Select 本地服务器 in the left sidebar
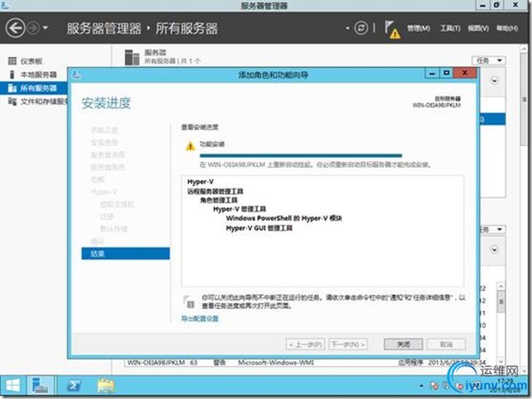The width and height of the screenshot is (532, 399). (38, 74)
